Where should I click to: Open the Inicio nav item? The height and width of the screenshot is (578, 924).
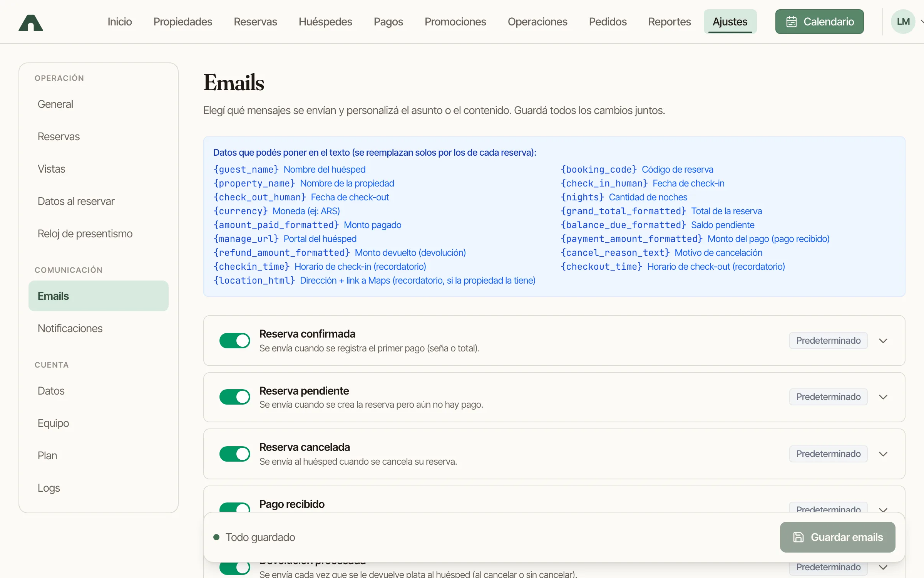click(120, 22)
